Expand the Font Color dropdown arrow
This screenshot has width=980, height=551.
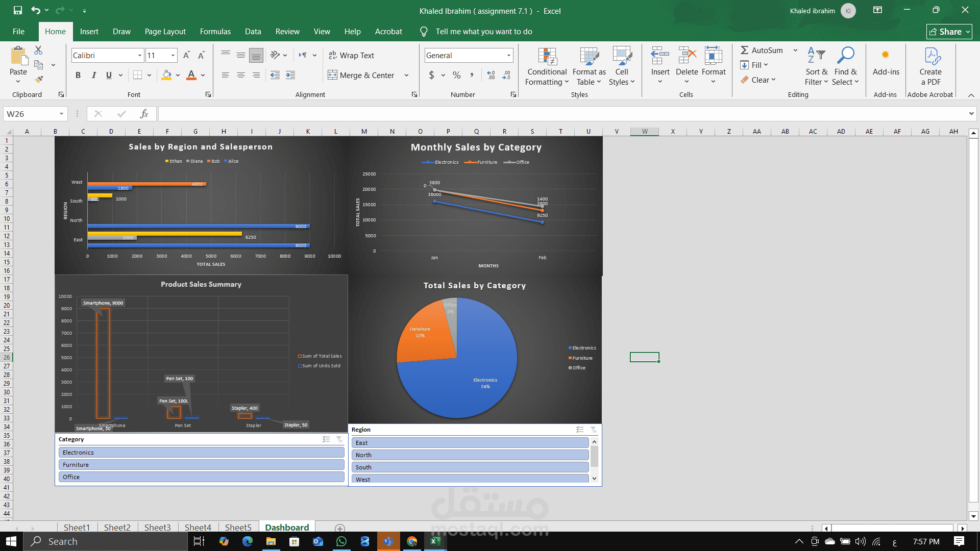(203, 75)
